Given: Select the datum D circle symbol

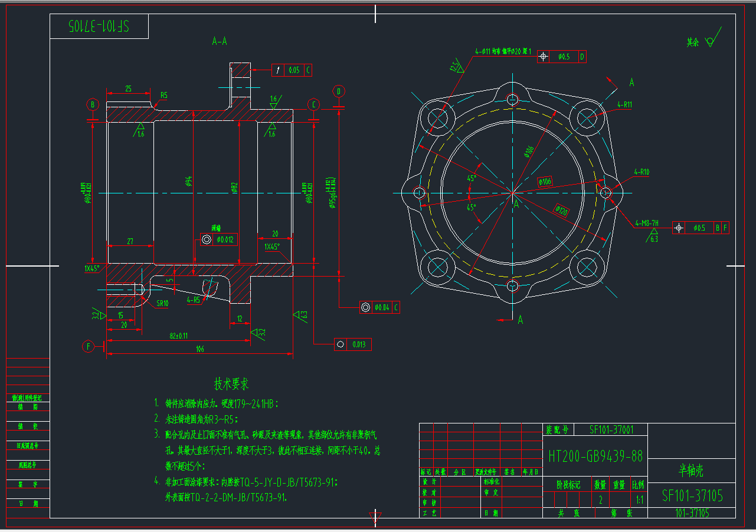Looking at the screenshot, I should click(x=339, y=91).
